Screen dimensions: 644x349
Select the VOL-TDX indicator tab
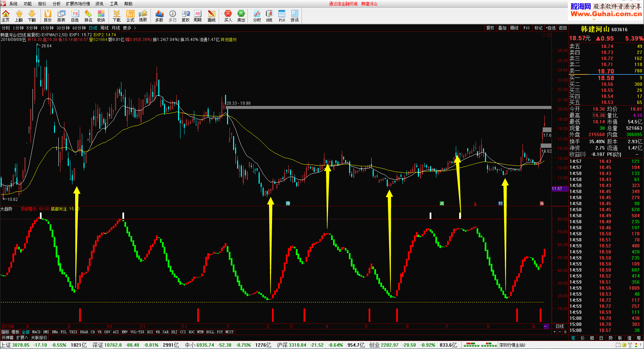click(137, 332)
